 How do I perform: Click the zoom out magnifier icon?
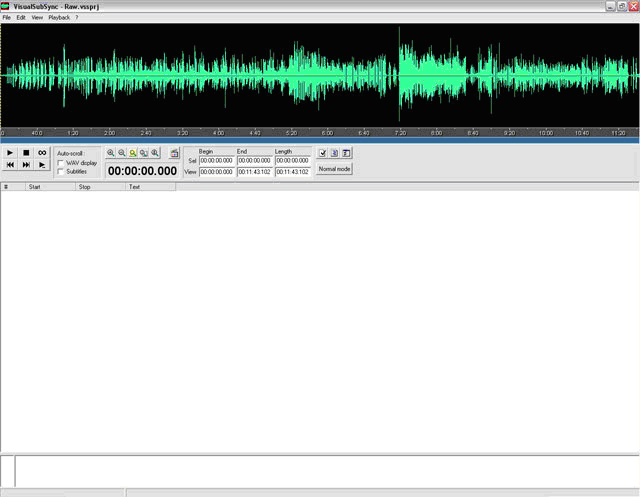coord(122,153)
